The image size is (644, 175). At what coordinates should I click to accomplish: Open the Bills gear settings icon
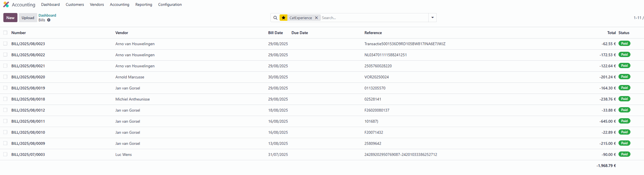click(49, 20)
